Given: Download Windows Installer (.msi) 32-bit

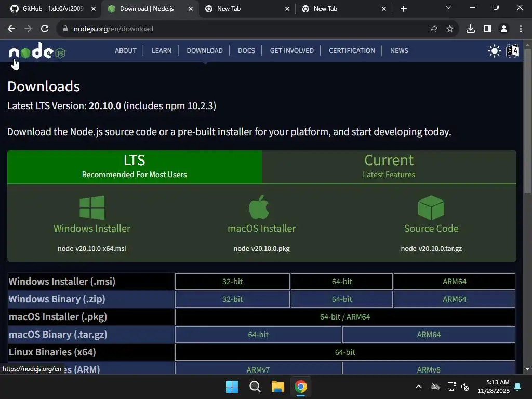Looking at the screenshot, I should [232, 282].
